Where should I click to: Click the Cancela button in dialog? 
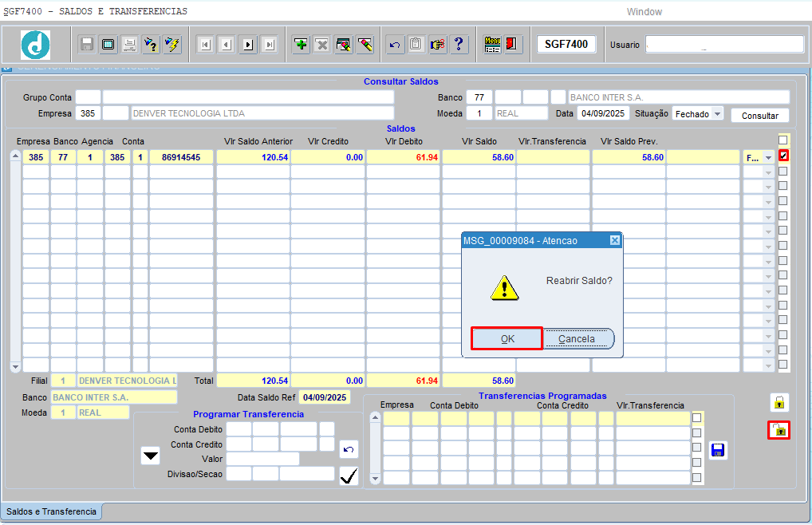577,338
